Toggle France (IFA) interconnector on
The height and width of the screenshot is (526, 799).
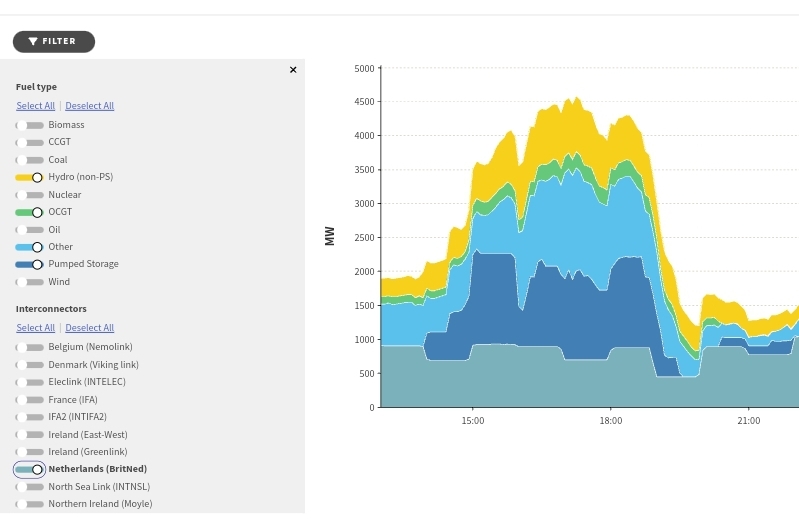tap(29, 400)
